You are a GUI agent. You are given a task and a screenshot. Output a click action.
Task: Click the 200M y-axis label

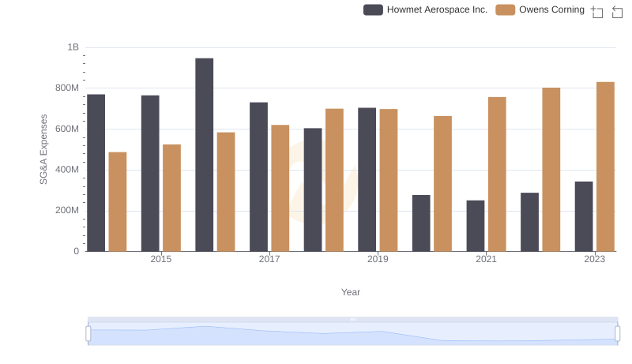(67, 211)
